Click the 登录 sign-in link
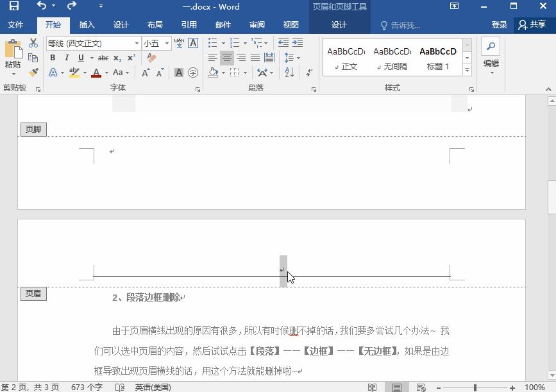The height and width of the screenshot is (392, 556). coord(499,24)
